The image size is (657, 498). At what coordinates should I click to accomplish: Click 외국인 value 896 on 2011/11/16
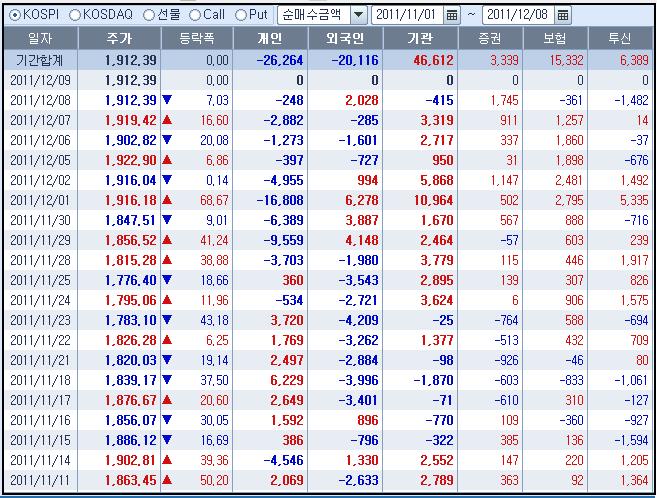tap(367, 421)
